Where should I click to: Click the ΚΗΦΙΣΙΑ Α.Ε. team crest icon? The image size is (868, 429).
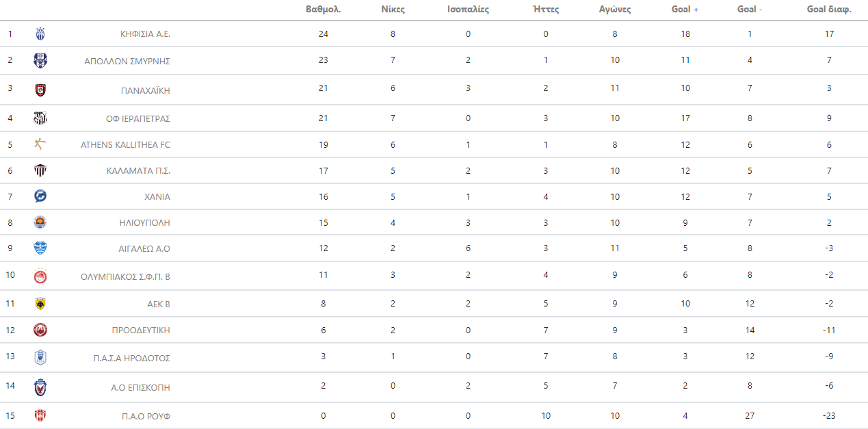coord(40,34)
